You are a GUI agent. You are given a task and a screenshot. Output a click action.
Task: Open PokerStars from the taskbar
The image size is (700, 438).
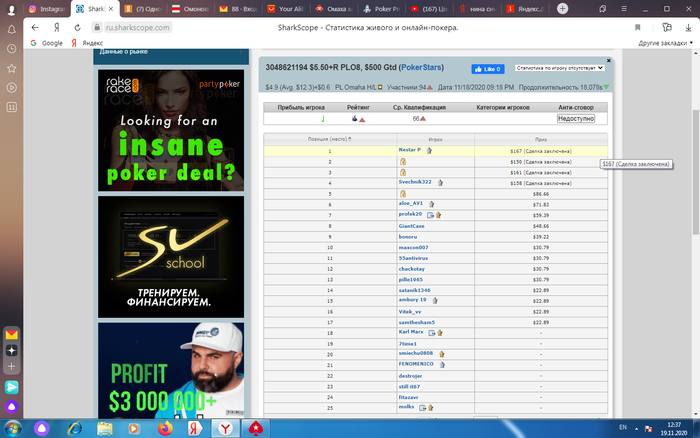(x=256, y=429)
